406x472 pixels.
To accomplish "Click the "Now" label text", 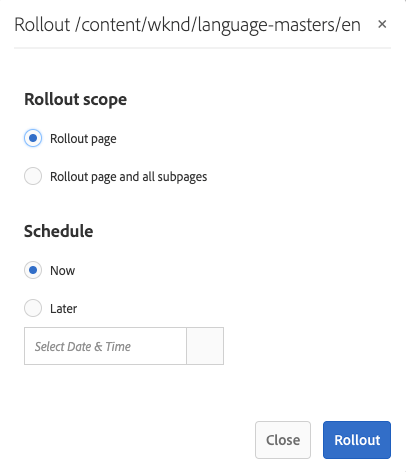I will [63, 271].
